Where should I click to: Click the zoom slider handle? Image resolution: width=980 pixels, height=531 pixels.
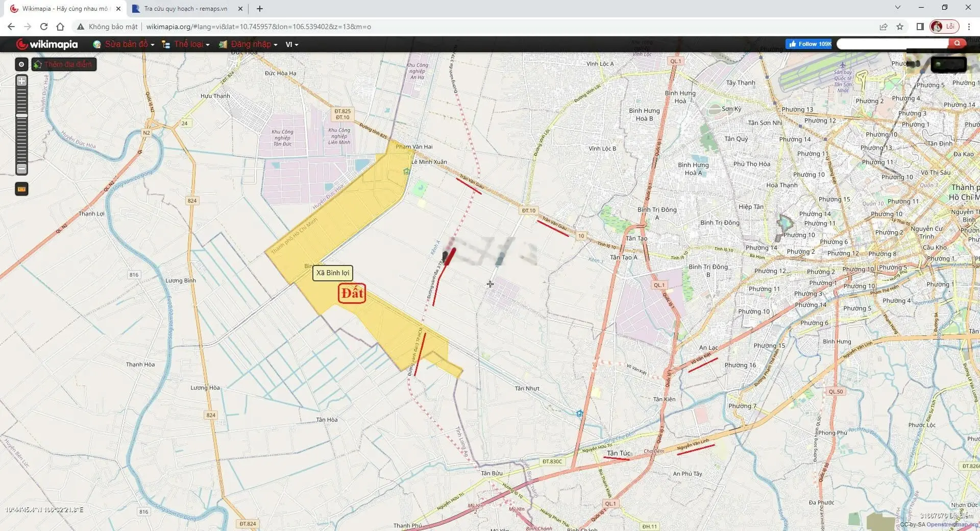coord(21,116)
